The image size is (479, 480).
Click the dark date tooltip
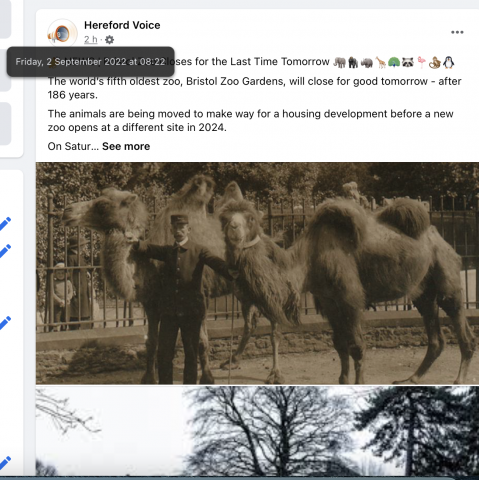tap(90, 62)
